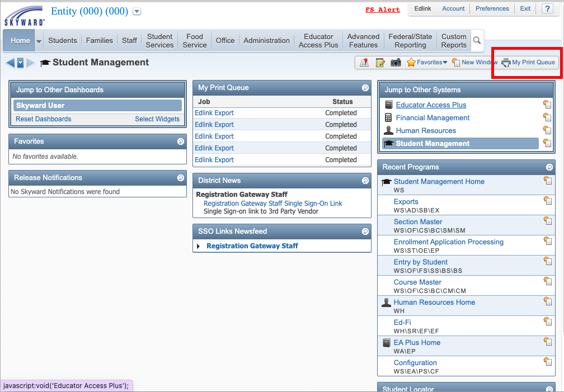Refresh the District News widget
The image size is (564, 392).
(x=365, y=181)
